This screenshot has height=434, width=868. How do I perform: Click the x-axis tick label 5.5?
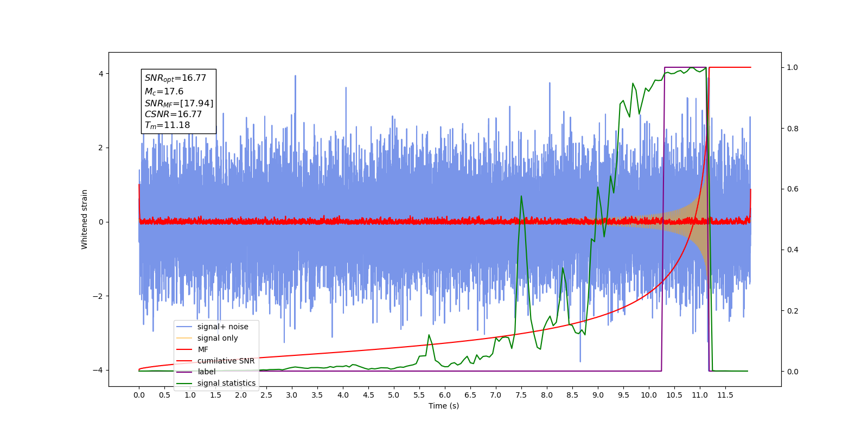point(419,395)
